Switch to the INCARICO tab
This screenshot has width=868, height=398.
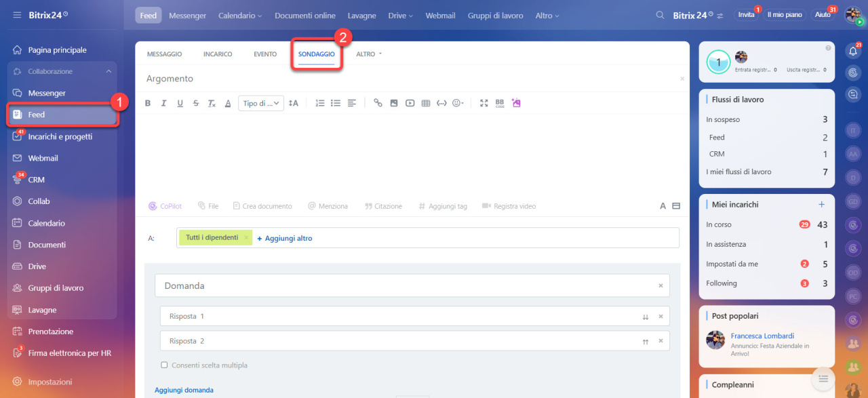(x=218, y=54)
